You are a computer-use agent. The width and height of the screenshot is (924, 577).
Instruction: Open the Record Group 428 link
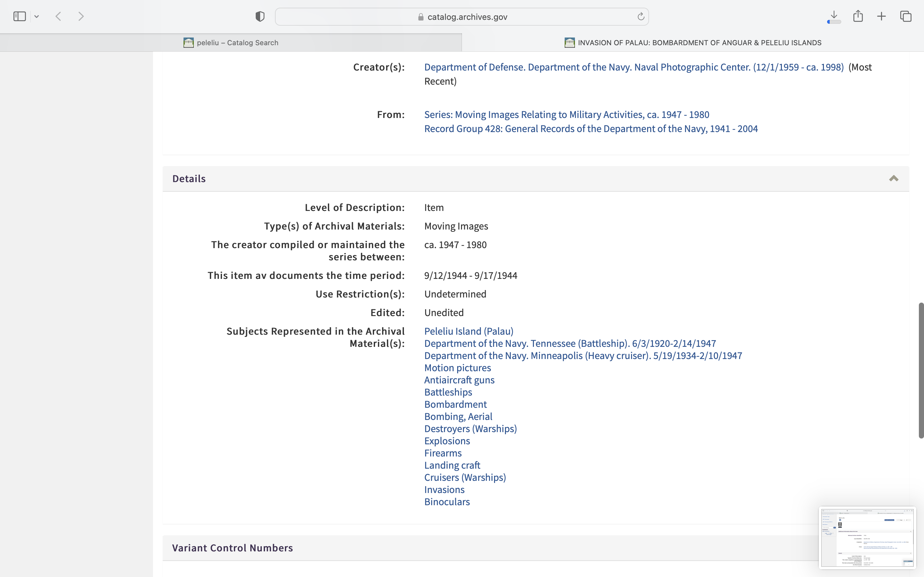(591, 129)
